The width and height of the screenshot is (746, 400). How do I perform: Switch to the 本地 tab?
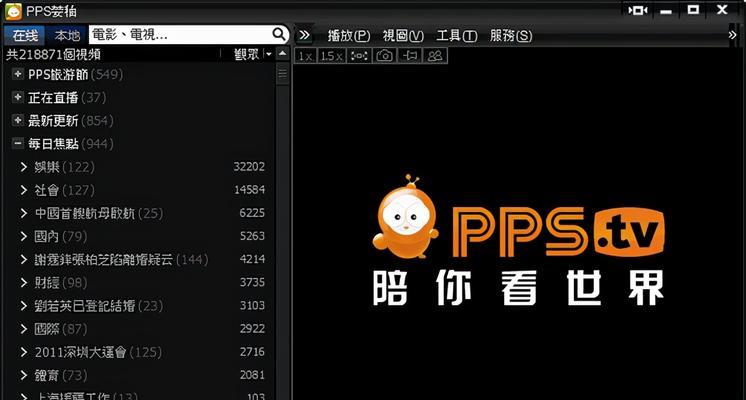[x=67, y=36]
